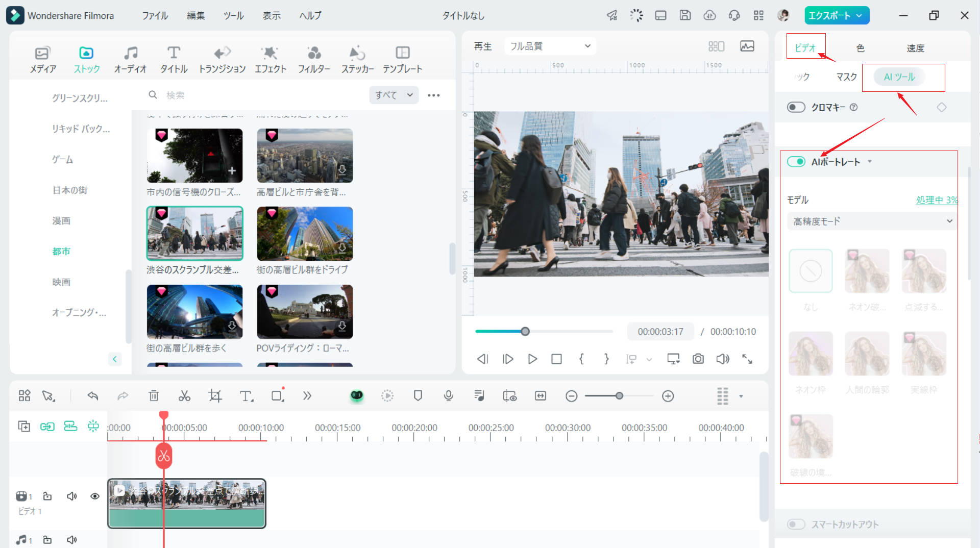Toggle the スマートカットアウト switch
The width and height of the screenshot is (980, 548).
796,525
